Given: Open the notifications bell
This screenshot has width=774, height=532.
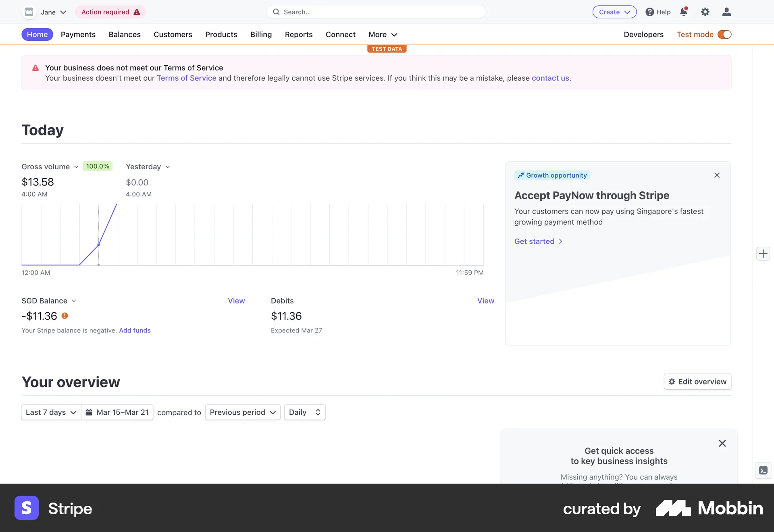Looking at the screenshot, I should tap(684, 12).
